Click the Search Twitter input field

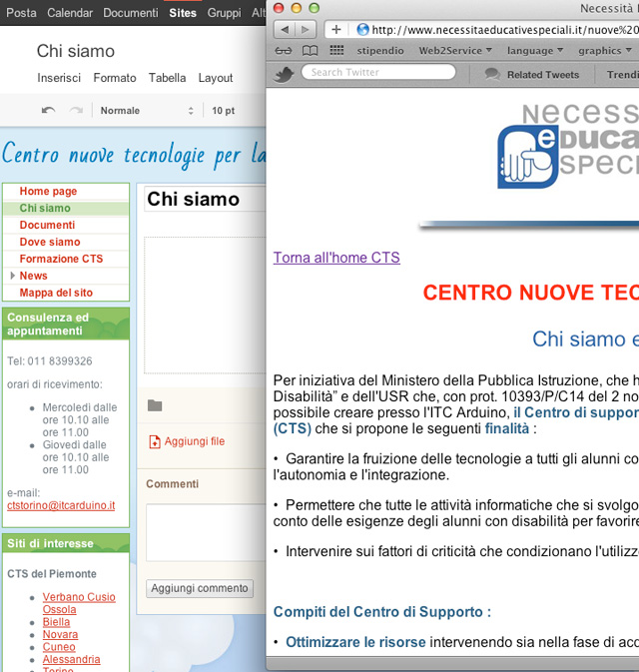(x=379, y=73)
